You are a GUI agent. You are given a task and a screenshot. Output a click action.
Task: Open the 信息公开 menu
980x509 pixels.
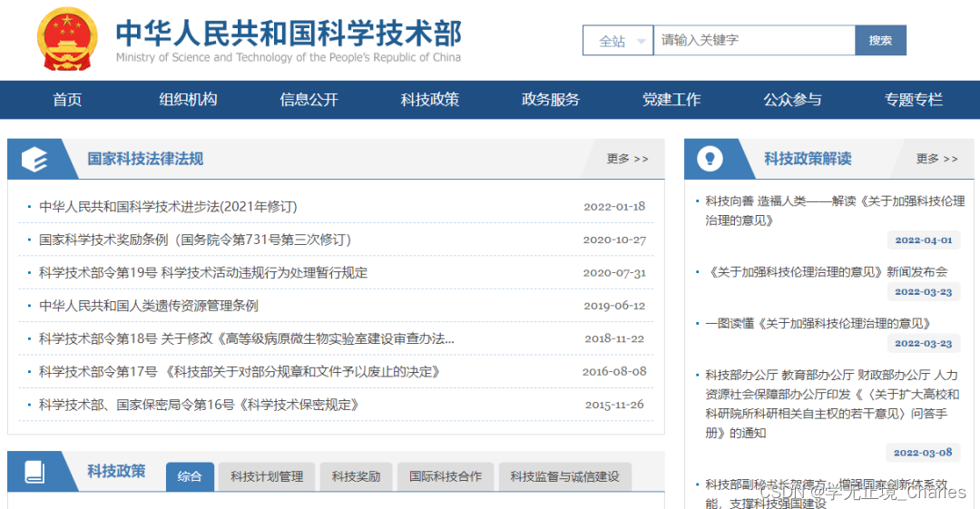point(309,100)
